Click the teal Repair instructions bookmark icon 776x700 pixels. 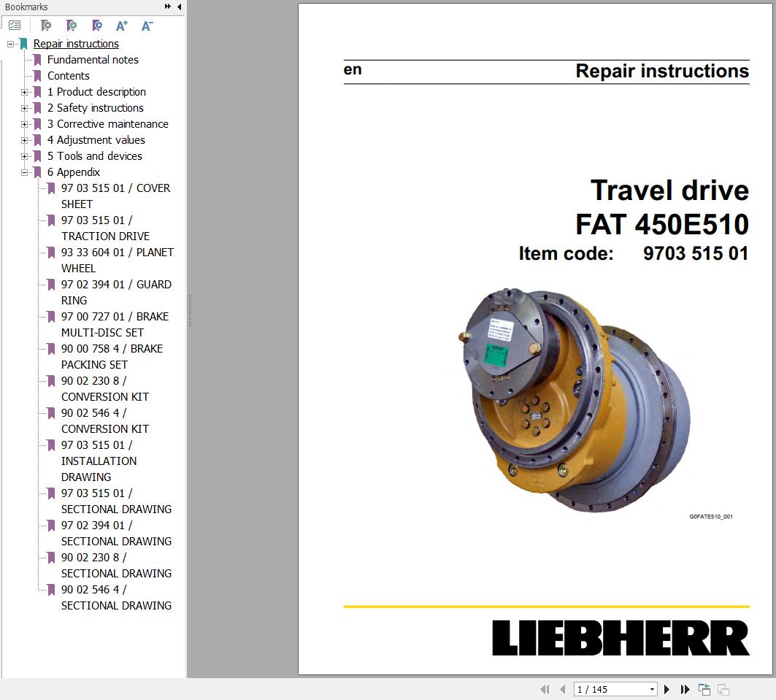coord(23,44)
